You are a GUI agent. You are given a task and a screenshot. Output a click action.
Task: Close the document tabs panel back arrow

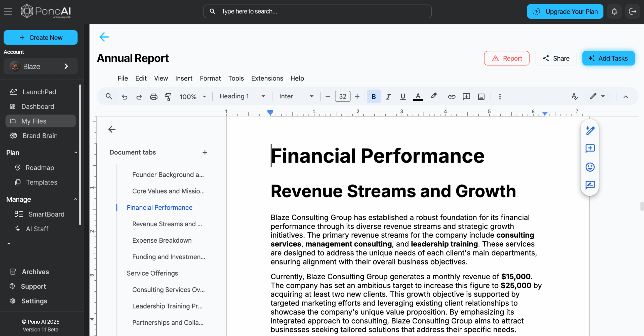click(x=112, y=129)
